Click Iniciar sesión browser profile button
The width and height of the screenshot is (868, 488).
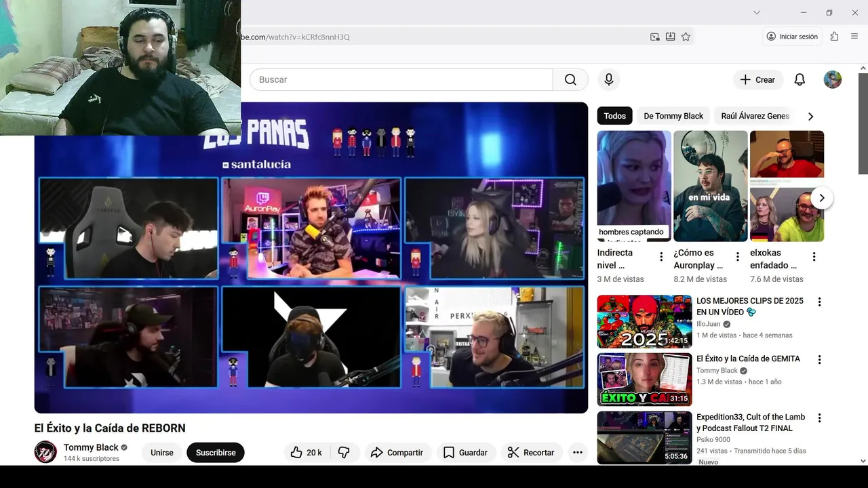792,37
